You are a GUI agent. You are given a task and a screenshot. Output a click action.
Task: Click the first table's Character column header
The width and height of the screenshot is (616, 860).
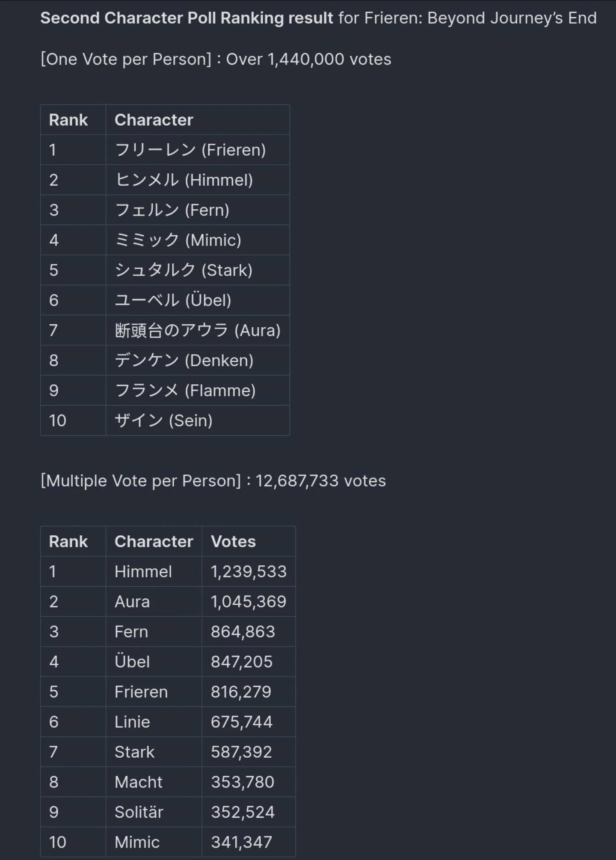[198, 120]
